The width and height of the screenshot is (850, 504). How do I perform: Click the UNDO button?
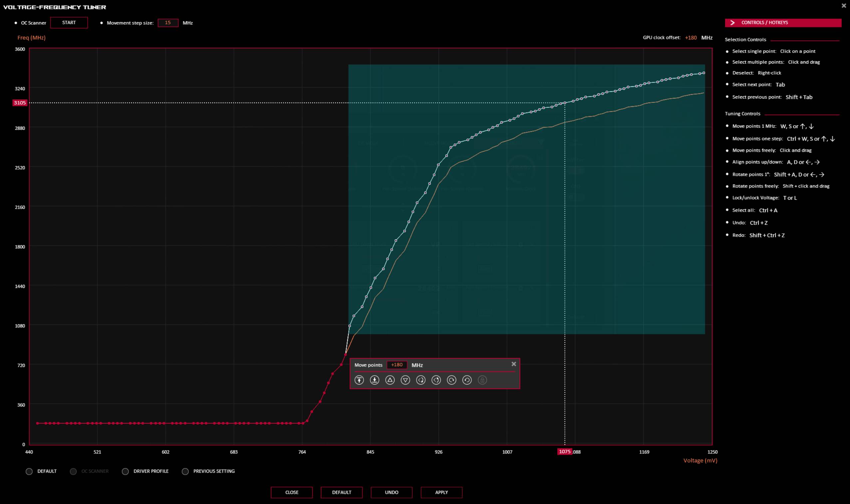pos(392,492)
